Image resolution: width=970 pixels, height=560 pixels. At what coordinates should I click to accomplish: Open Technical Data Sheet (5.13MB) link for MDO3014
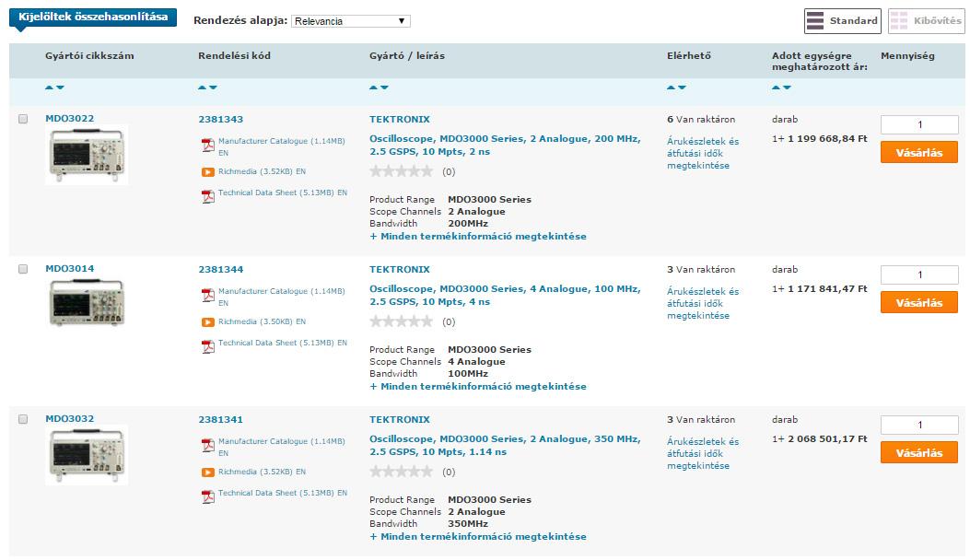(x=283, y=343)
